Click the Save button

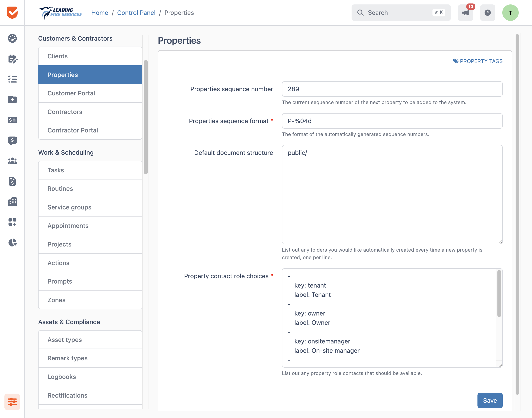(x=490, y=400)
